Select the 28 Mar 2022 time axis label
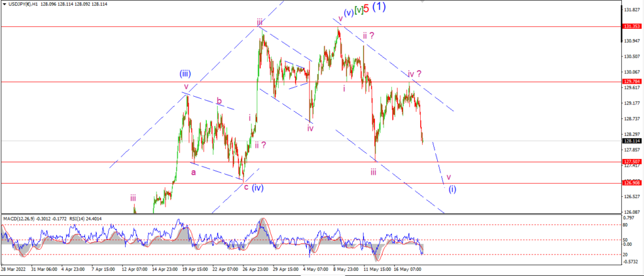Screen dimensions: 644x276 point(11,270)
